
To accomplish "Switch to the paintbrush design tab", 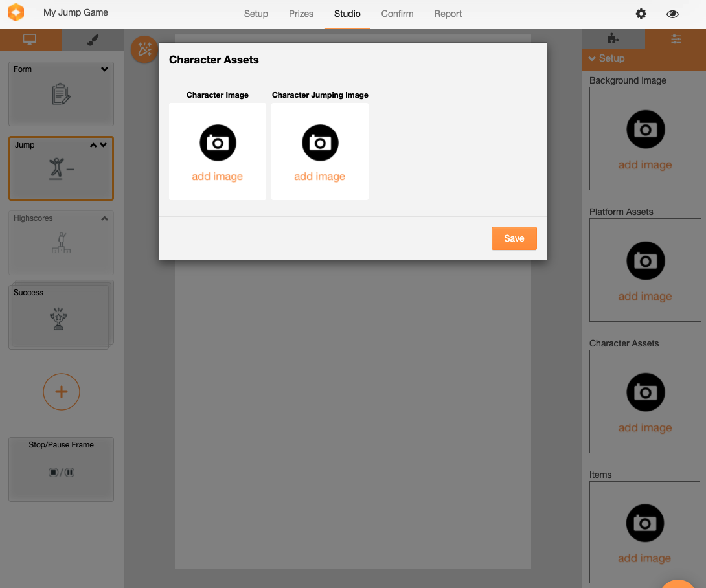I will 93,40.
